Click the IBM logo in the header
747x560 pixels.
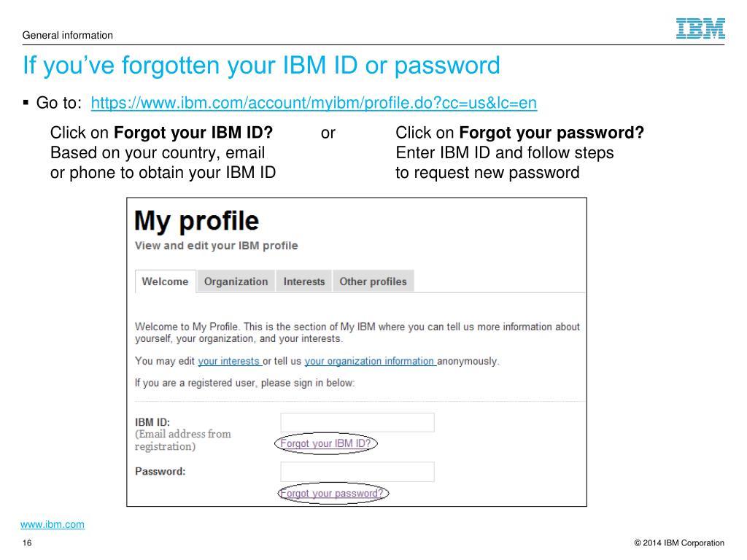click(x=700, y=28)
